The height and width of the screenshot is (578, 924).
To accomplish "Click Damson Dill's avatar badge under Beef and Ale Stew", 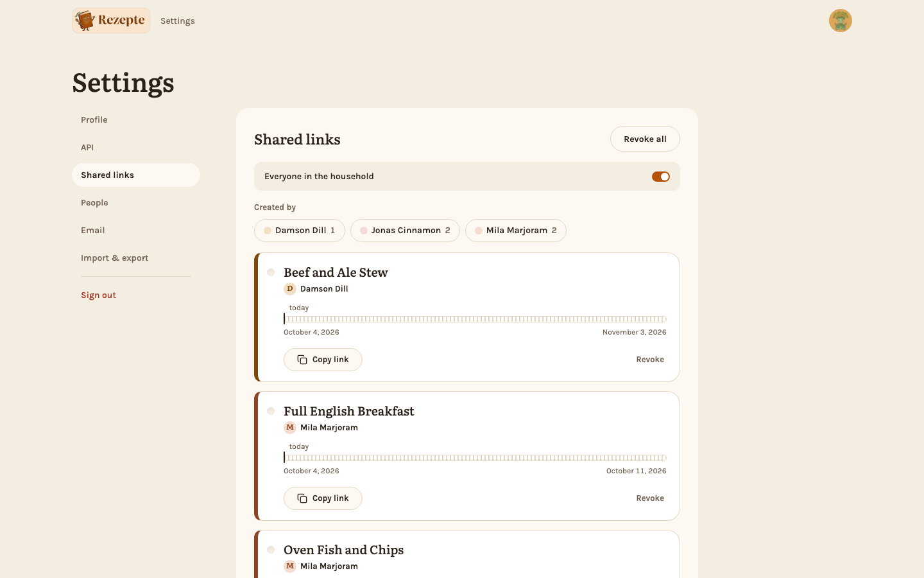I will pyautogui.click(x=290, y=289).
